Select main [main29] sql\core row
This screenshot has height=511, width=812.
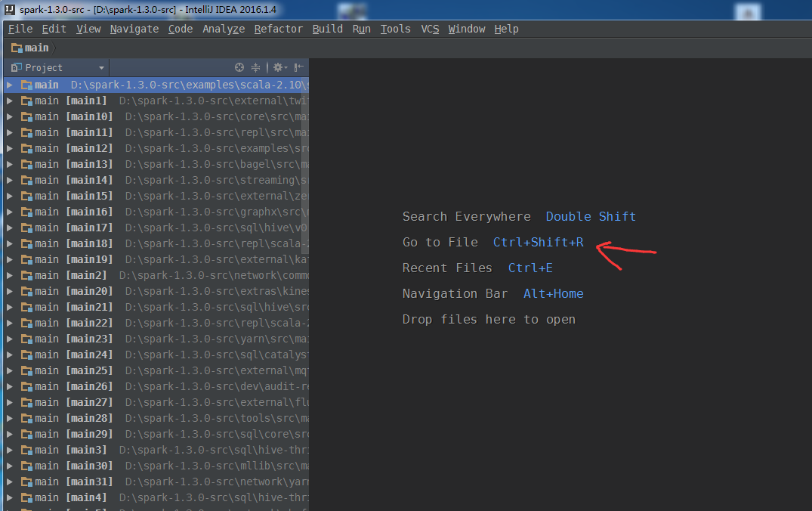point(156,435)
